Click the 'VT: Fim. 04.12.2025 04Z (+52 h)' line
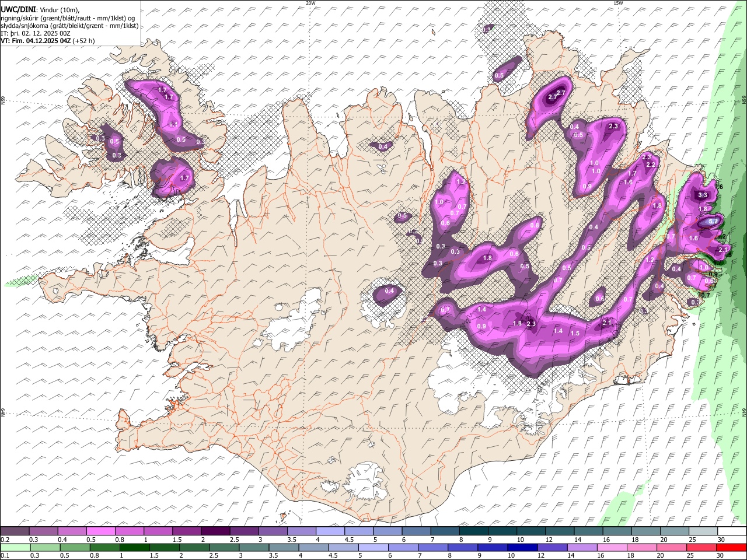747x560 pixels. pyautogui.click(x=47, y=41)
